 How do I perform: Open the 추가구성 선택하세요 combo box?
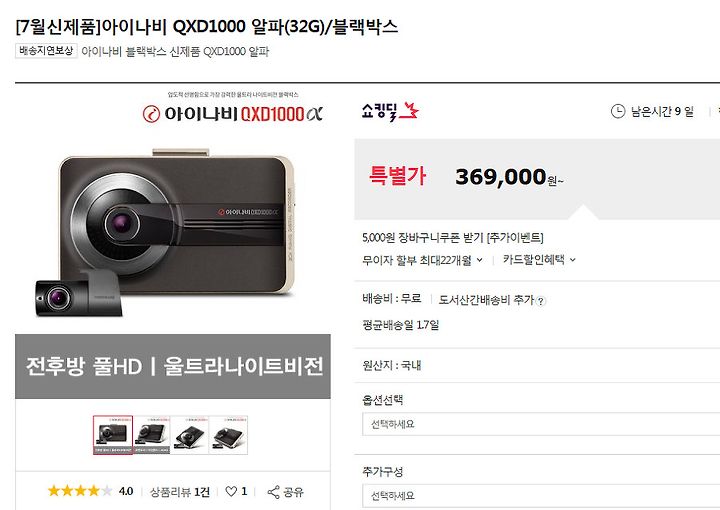(541, 496)
